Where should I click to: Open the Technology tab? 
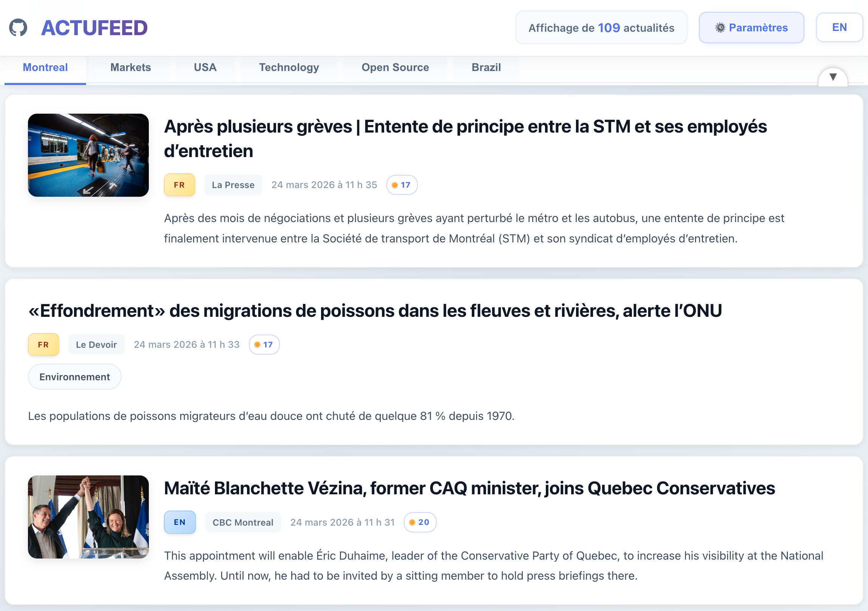[x=289, y=68]
